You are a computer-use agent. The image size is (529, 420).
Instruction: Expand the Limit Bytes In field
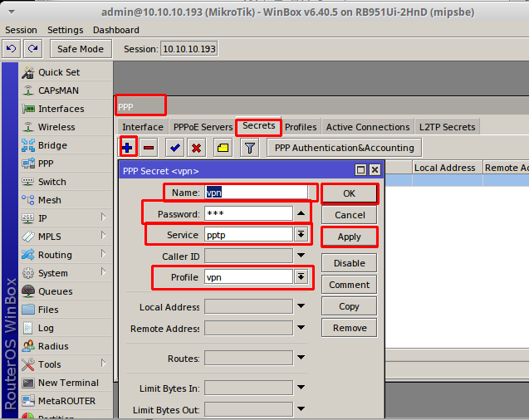301,388
